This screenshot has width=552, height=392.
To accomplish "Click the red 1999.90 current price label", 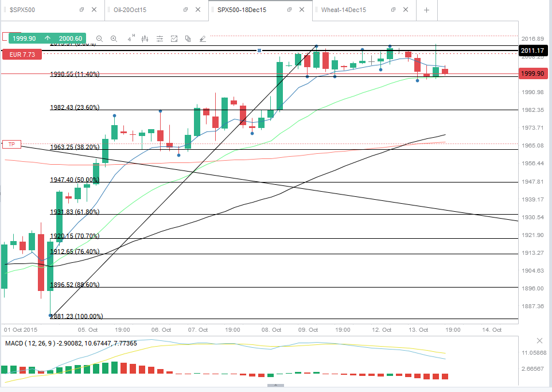I will click(532, 73).
